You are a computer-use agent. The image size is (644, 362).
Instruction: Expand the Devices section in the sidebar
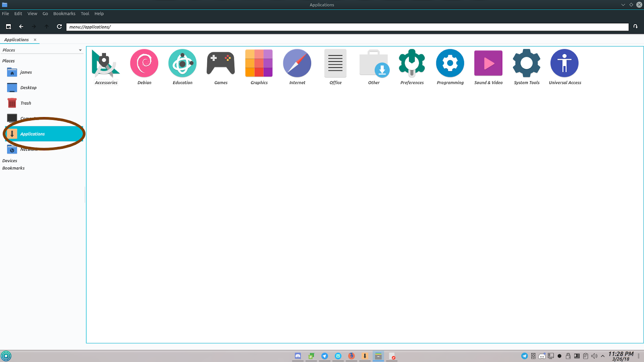pos(10,160)
